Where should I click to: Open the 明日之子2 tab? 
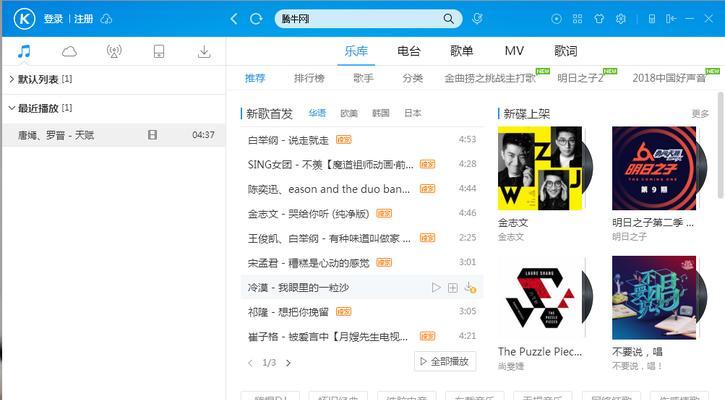coord(580,78)
